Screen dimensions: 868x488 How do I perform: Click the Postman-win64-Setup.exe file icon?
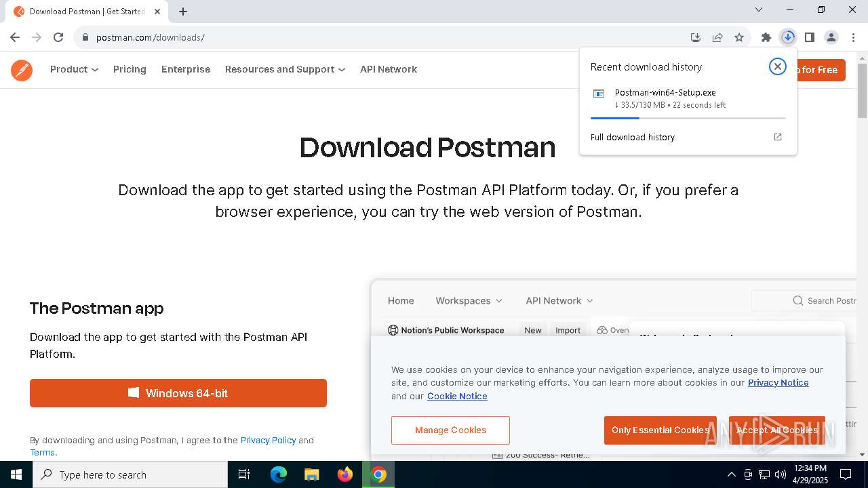click(x=599, y=94)
